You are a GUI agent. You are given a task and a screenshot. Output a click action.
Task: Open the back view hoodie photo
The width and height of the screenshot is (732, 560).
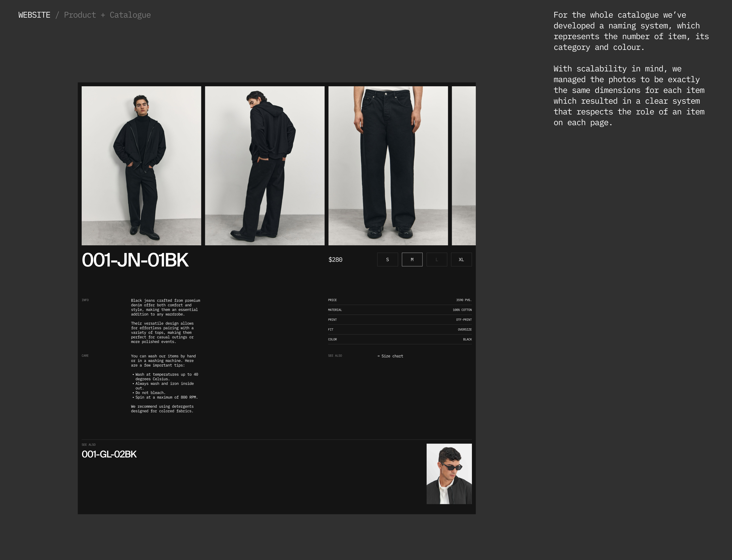click(264, 166)
